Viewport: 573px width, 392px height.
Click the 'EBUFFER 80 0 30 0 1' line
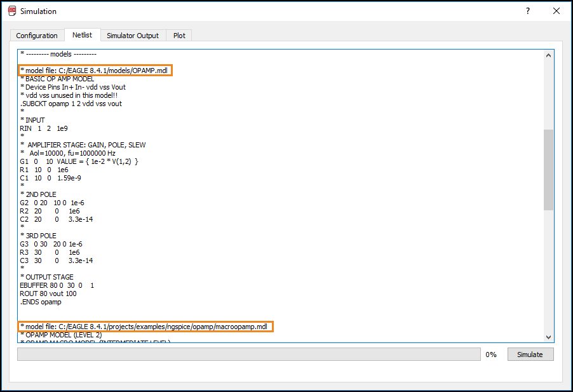tap(57, 285)
